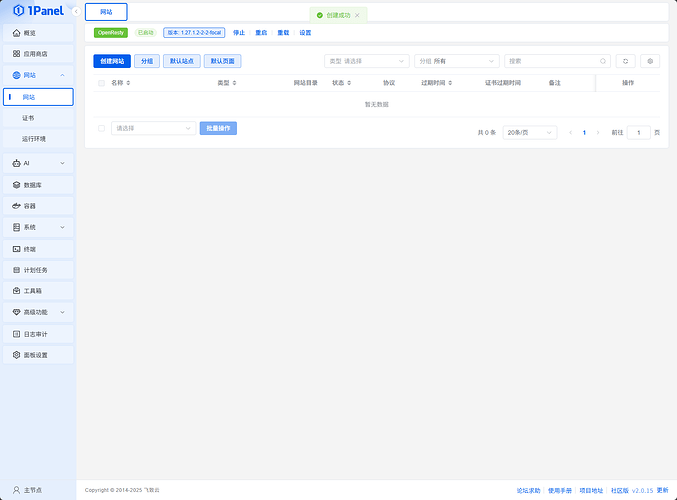Image resolution: width=677 pixels, height=500 pixels.
Task: Tick the checkbox beside batch select dropdown
Action: (x=101, y=128)
